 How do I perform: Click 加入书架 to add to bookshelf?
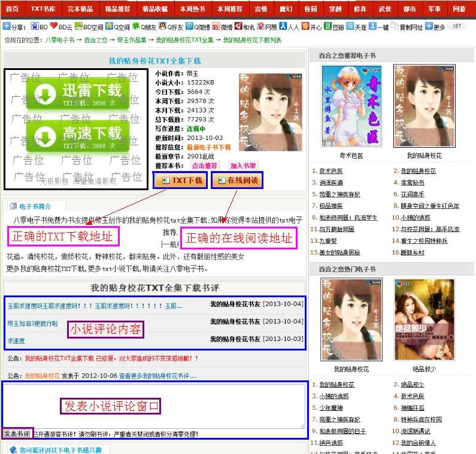coord(243,166)
